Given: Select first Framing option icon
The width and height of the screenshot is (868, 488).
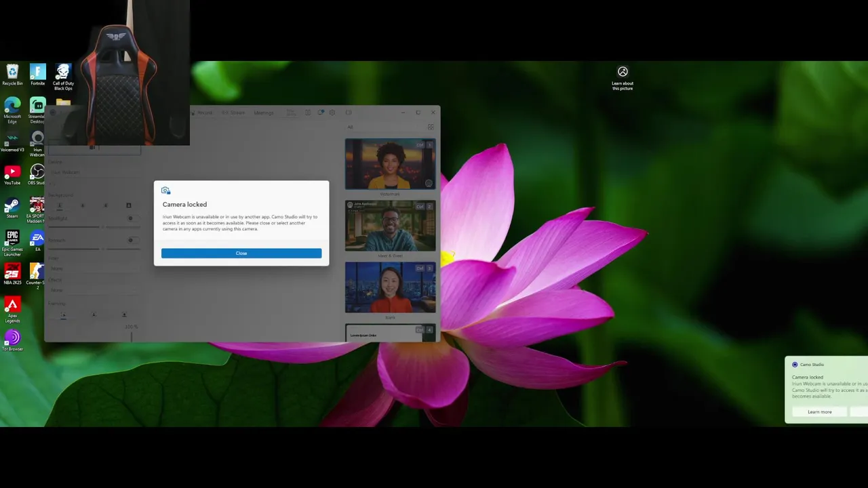Looking at the screenshot, I should 63,315.
